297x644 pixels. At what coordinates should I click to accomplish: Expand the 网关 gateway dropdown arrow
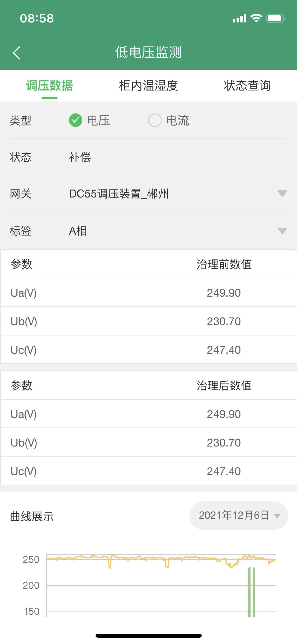click(282, 194)
